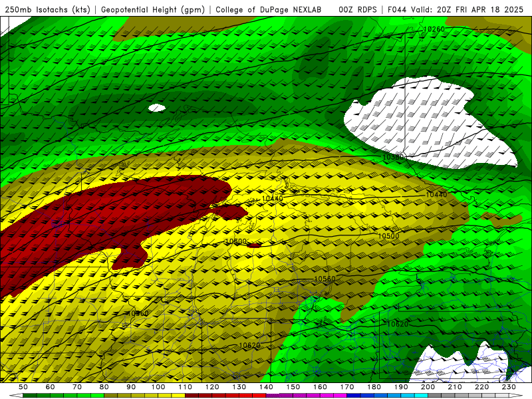Click the "00Z RDPS" model run label
The width and height of the screenshot is (532, 399).
(358, 10)
